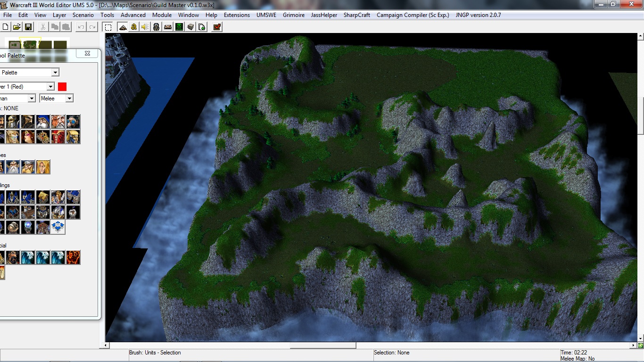This screenshot has height=362, width=644.
Task: Click the Test Map toolbar icon
Action: point(217,27)
